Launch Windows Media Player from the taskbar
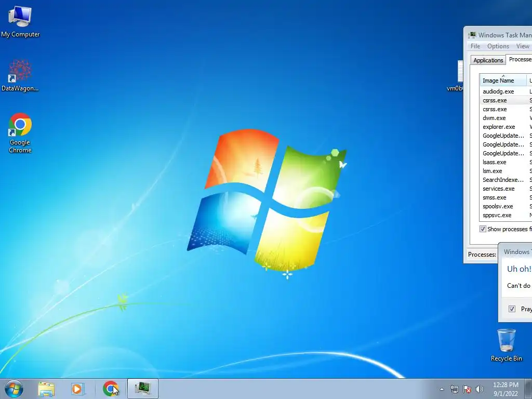The height and width of the screenshot is (399, 532). tap(78, 389)
